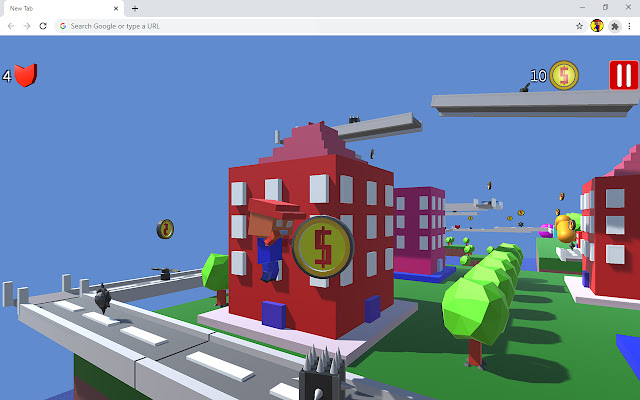This screenshot has height=400, width=640.
Task: Click the dark drone hovering over the road railing
Action: [165, 273]
